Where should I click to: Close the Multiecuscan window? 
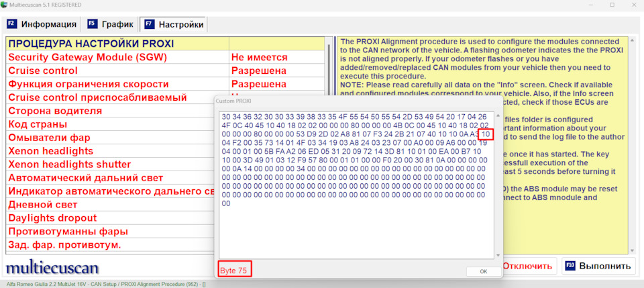pos(633,5)
